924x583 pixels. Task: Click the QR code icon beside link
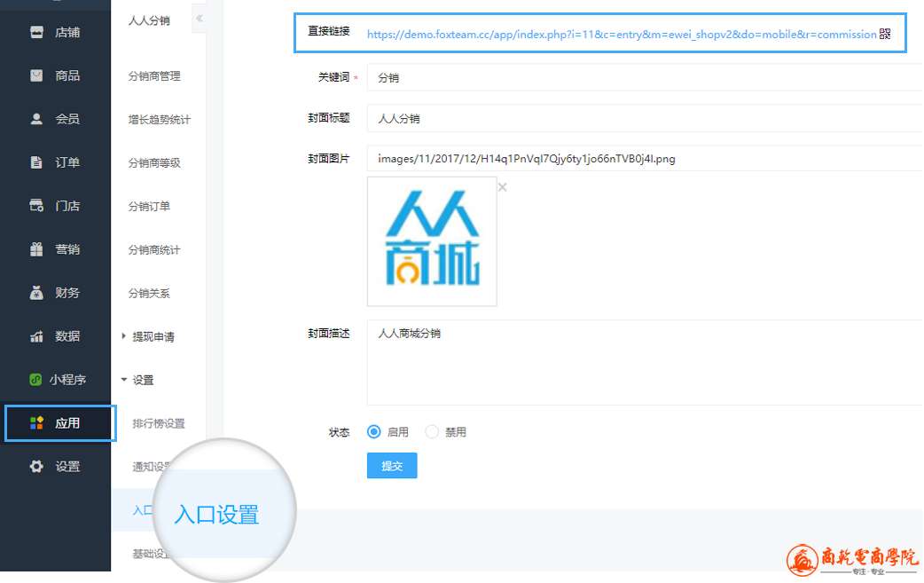click(884, 34)
